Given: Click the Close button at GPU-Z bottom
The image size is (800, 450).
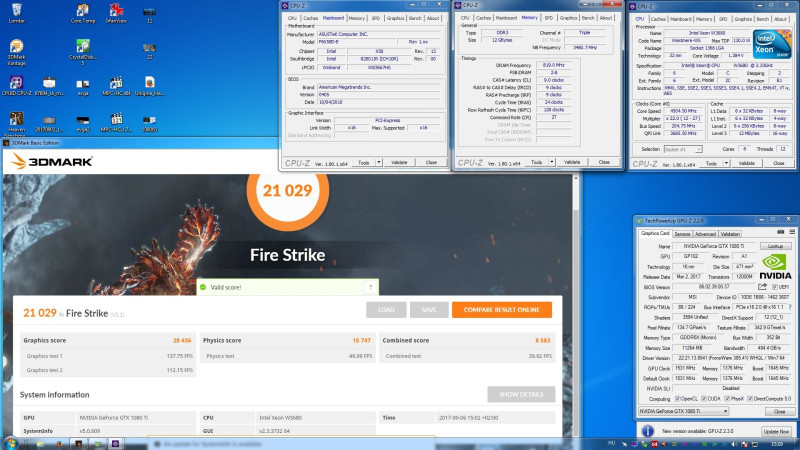Looking at the screenshot, I should click(x=780, y=411).
